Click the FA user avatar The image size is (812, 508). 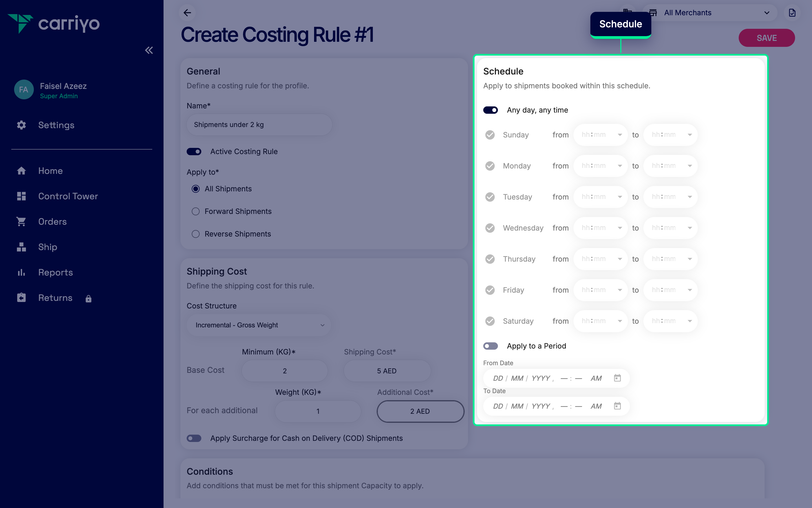pyautogui.click(x=24, y=89)
